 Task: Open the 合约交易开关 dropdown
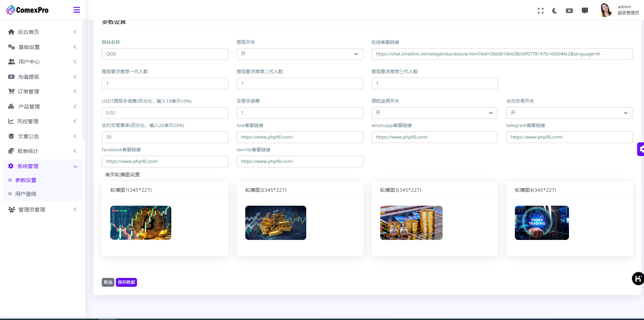point(569,113)
